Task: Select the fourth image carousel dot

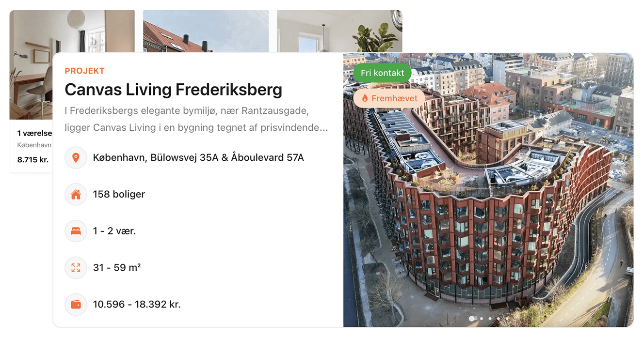Action: pyautogui.click(x=499, y=319)
